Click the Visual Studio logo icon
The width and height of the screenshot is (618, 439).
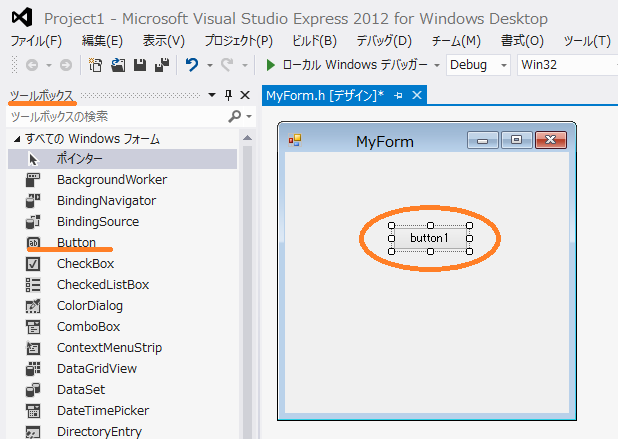(x=22, y=17)
